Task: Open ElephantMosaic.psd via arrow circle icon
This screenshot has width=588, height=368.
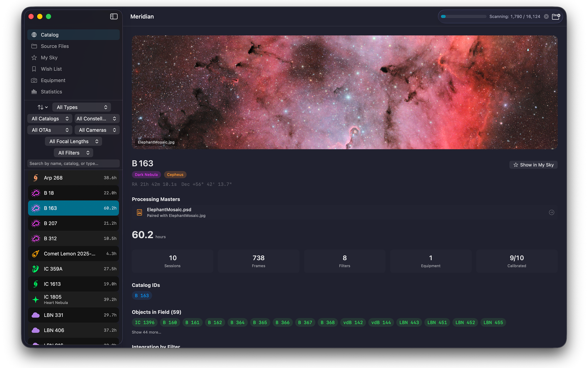Action: [552, 212]
